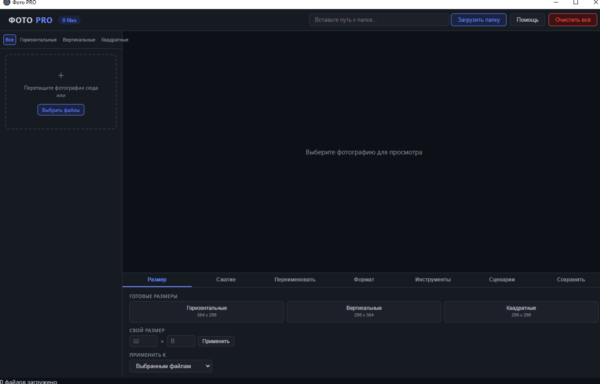Viewport: 600px width, 384px height.
Task: Click the Применить button
Action: (216, 341)
